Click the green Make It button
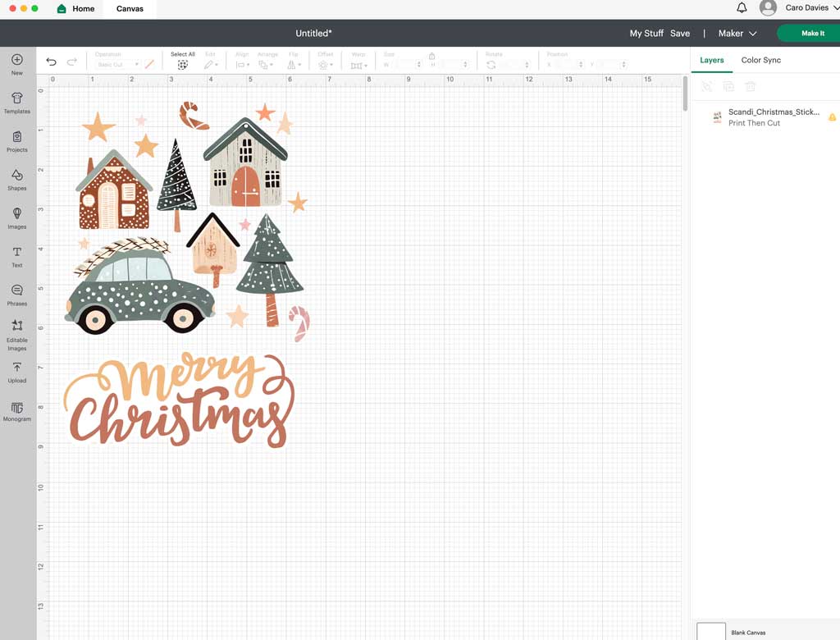The width and height of the screenshot is (840, 640). pyautogui.click(x=810, y=34)
